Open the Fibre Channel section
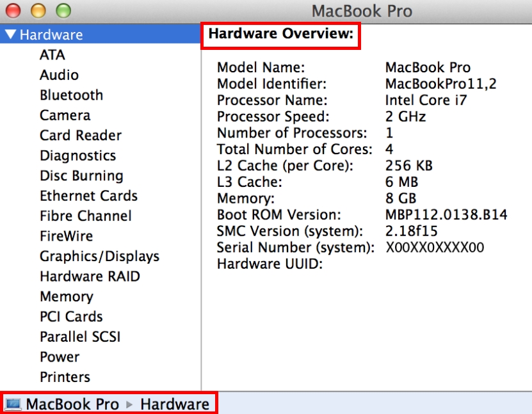Screen dimensions: 532x414 (x=85, y=216)
